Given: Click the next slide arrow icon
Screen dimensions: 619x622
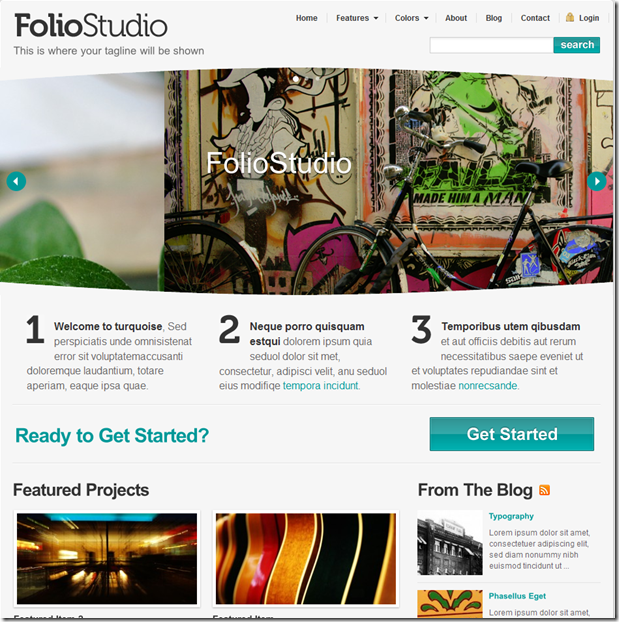Looking at the screenshot, I should [x=596, y=181].
